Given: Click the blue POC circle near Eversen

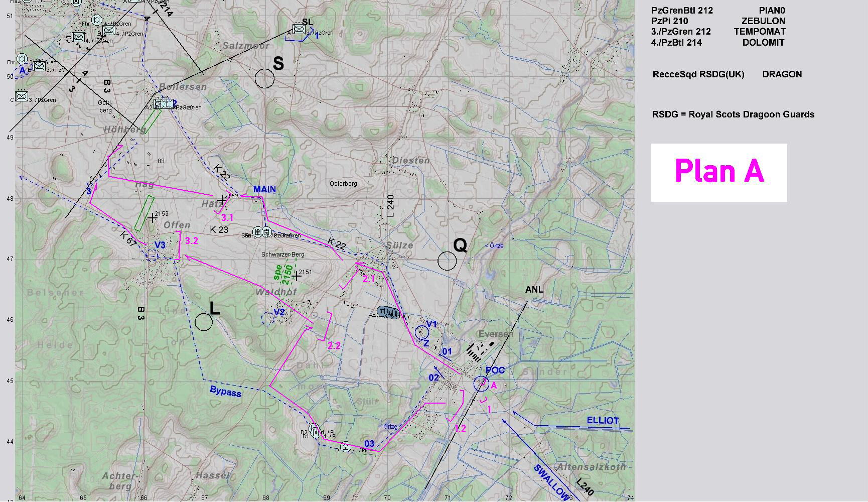Looking at the screenshot, I should (481, 384).
